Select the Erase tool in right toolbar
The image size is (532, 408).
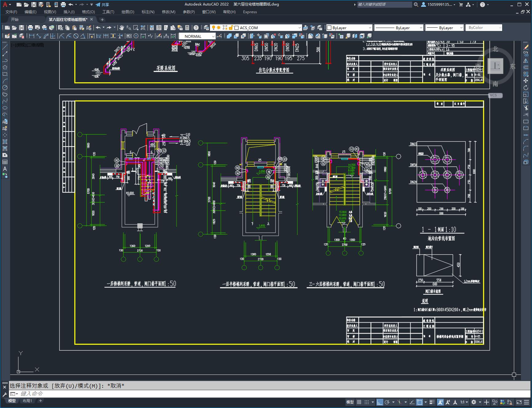(526, 47)
